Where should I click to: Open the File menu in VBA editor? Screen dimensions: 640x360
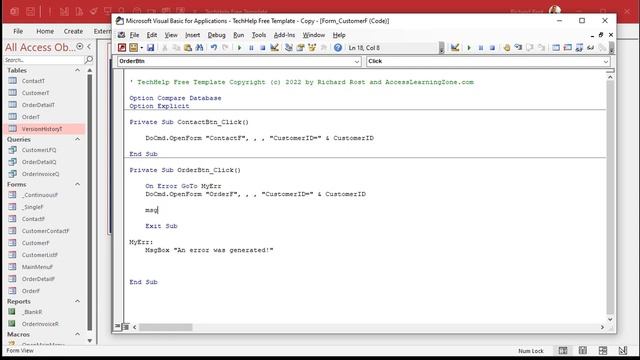[134, 35]
